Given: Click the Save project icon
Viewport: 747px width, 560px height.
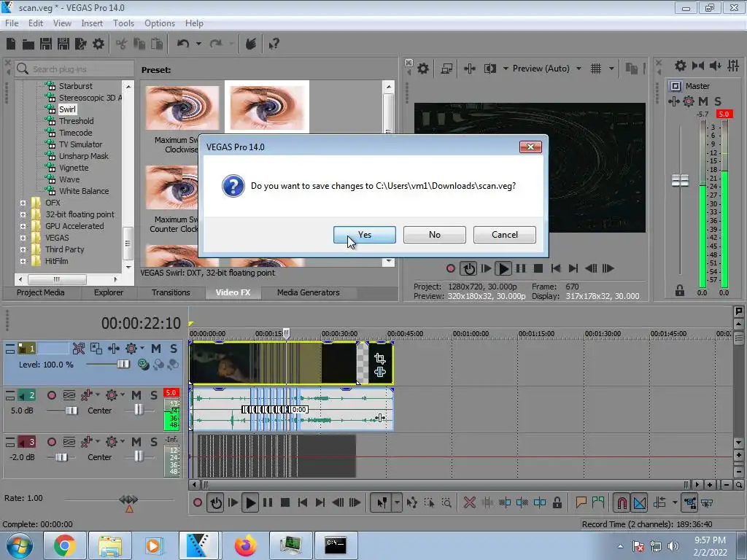Looking at the screenshot, I should [x=46, y=44].
